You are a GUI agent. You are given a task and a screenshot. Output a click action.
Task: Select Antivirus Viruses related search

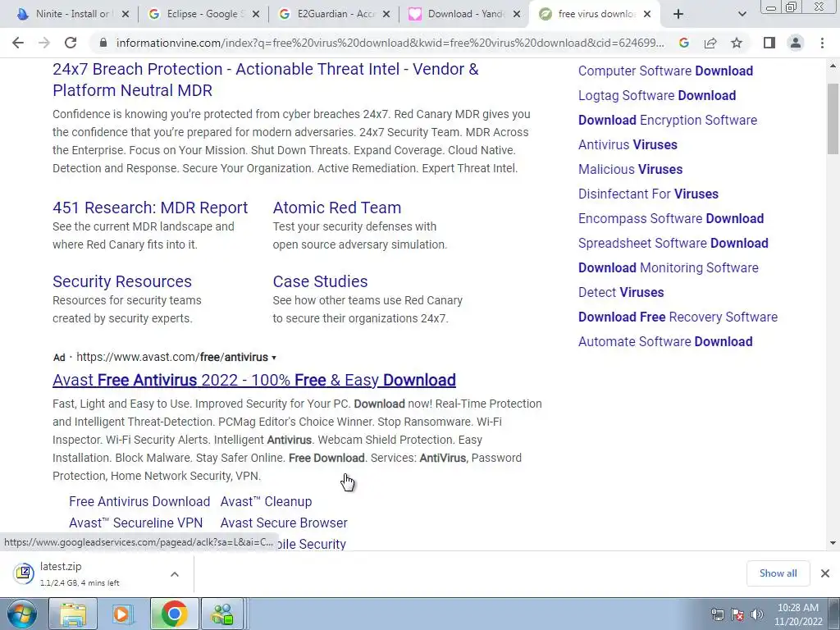(628, 144)
